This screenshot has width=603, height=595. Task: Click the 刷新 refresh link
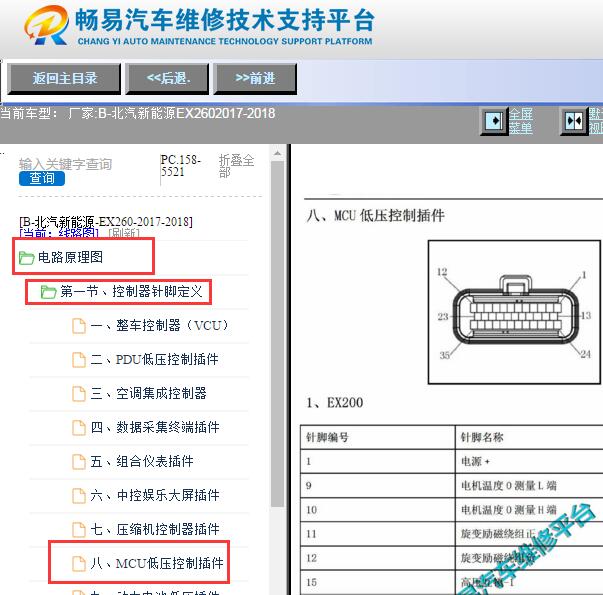tap(124, 233)
